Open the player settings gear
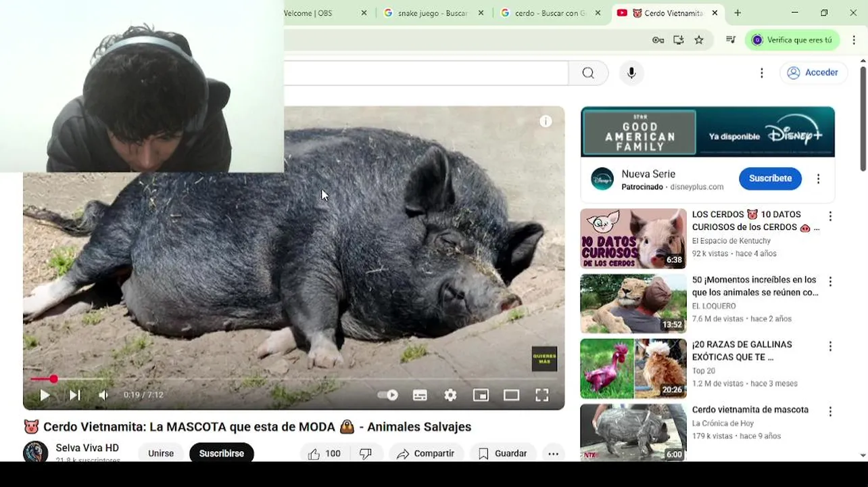Screen dimensions: 868x487 450,395
